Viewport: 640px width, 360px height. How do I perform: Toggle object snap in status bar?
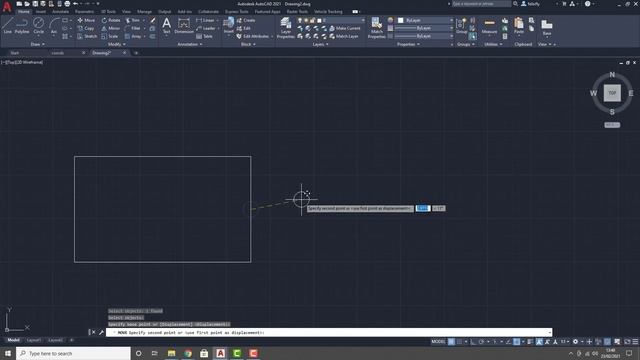pos(516,342)
